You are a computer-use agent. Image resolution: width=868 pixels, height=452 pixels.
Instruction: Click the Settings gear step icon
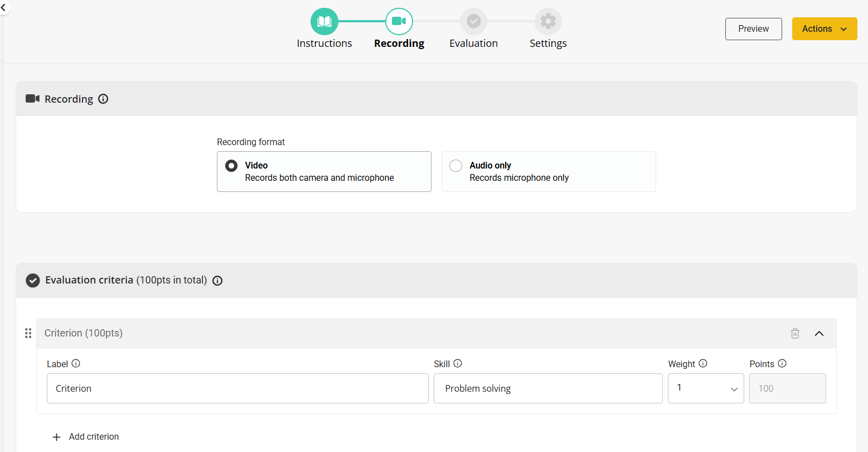[x=548, y=21]
